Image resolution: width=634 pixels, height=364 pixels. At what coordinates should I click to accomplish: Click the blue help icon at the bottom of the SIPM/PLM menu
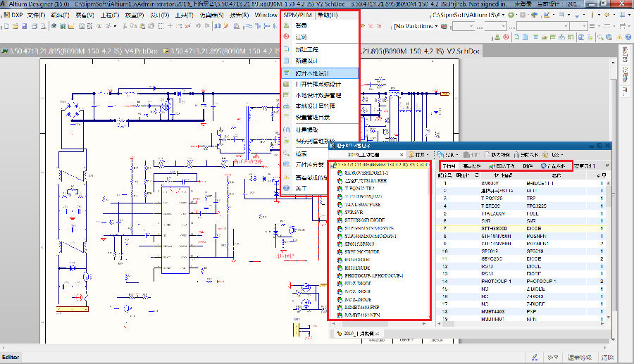[x=286, y=188]
